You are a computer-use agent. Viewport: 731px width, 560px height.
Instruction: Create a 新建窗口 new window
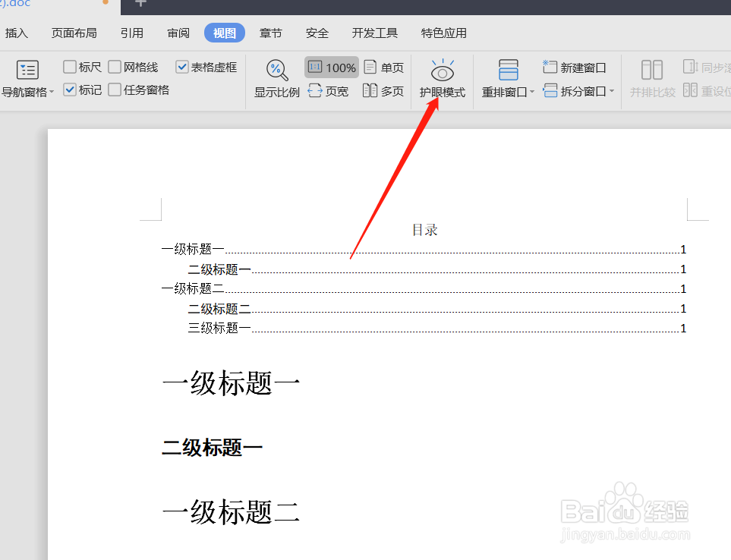575,67
